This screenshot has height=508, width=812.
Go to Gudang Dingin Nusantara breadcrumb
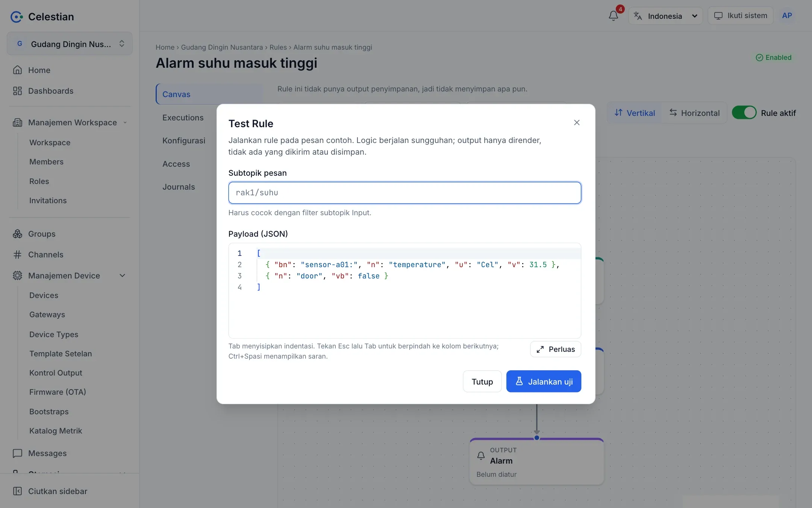click(x=222, y=47)
